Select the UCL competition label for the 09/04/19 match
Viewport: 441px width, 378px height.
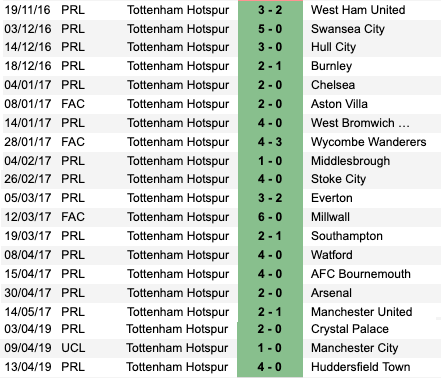pos(73,348)
